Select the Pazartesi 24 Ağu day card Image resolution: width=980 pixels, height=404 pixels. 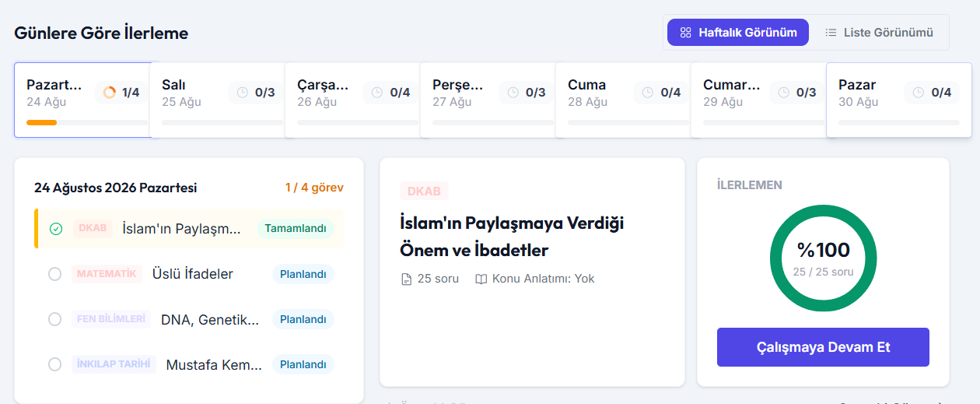click(82, 100)
